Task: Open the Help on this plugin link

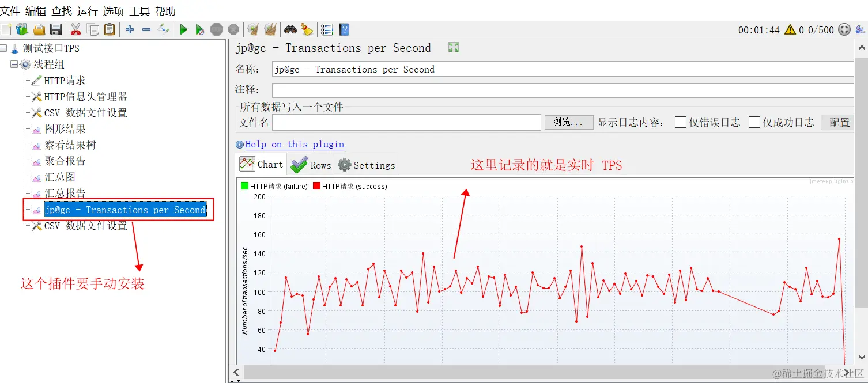Action: (295, 145)
